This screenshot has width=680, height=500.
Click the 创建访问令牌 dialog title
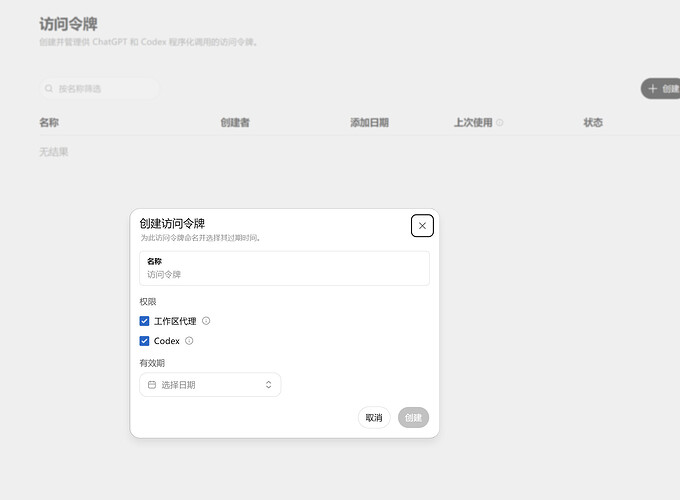coord(172,223)
